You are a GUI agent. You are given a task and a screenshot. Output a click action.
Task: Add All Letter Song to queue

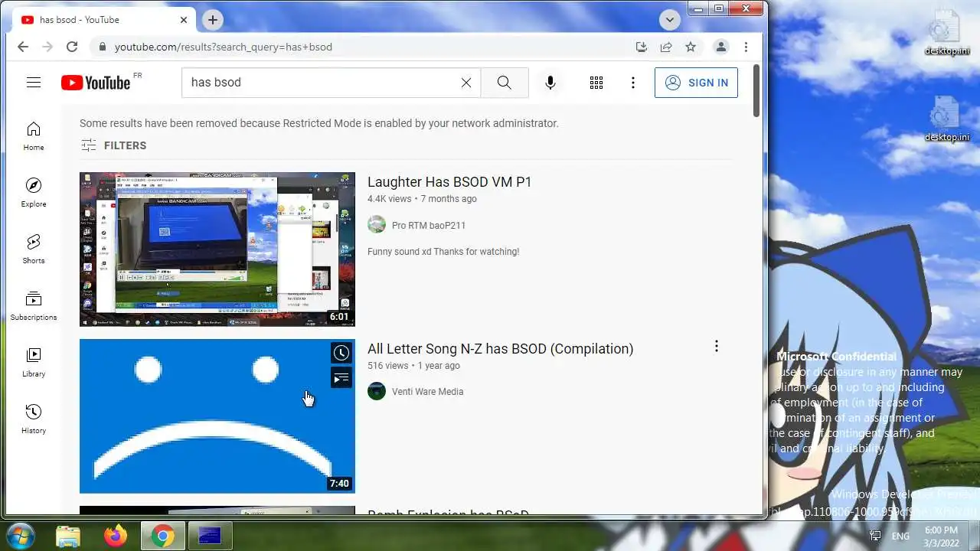point(341,377)
